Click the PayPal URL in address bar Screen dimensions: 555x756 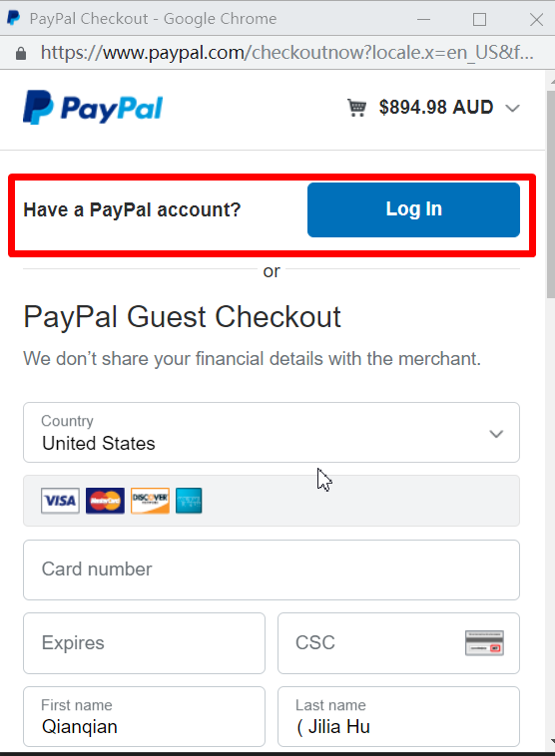click(x=287, y=53)
